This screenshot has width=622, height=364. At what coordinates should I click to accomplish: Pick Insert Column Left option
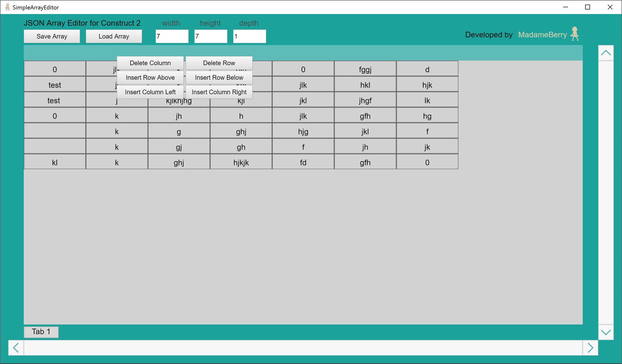pos(150,92)
